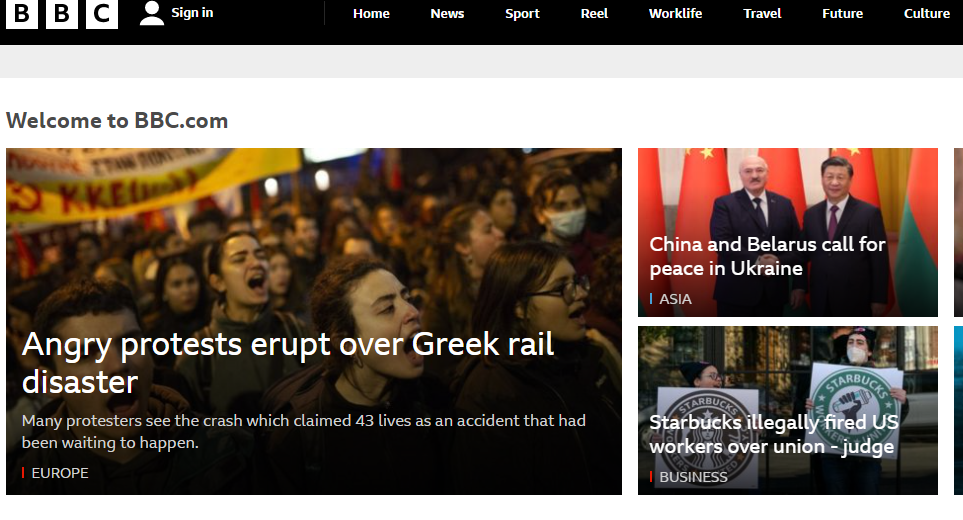Click the Asia category tag
This screenshot has width=963, height=520.
tap(675, 299)
